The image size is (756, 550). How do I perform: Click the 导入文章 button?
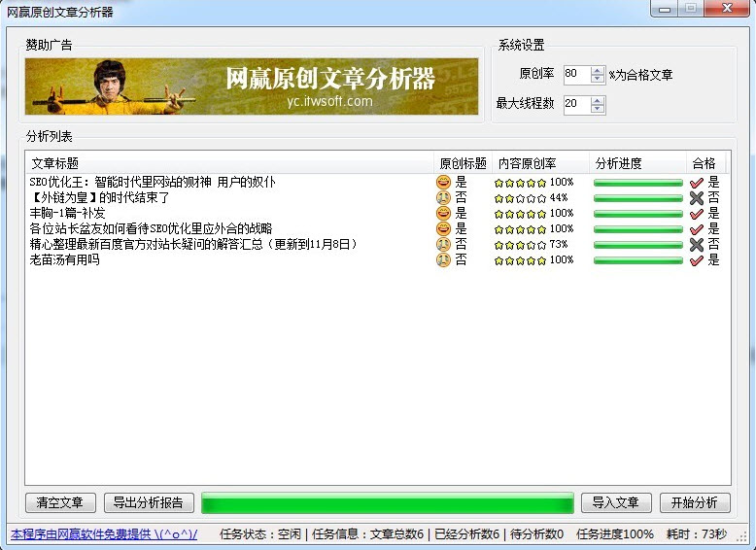(616, 502)
